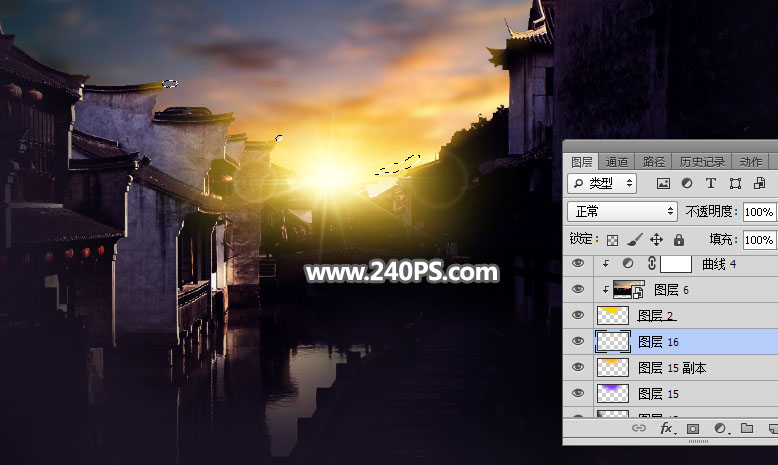Screen dimensions: 778x465
Task: Click curves adjustment icon on 曲线 4
Action: coord(628,264)
